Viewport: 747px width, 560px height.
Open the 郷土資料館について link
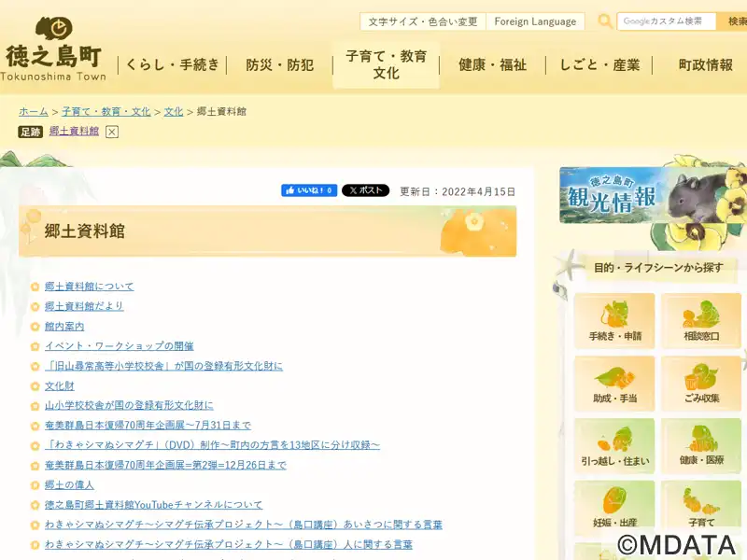tap(89, 287)
